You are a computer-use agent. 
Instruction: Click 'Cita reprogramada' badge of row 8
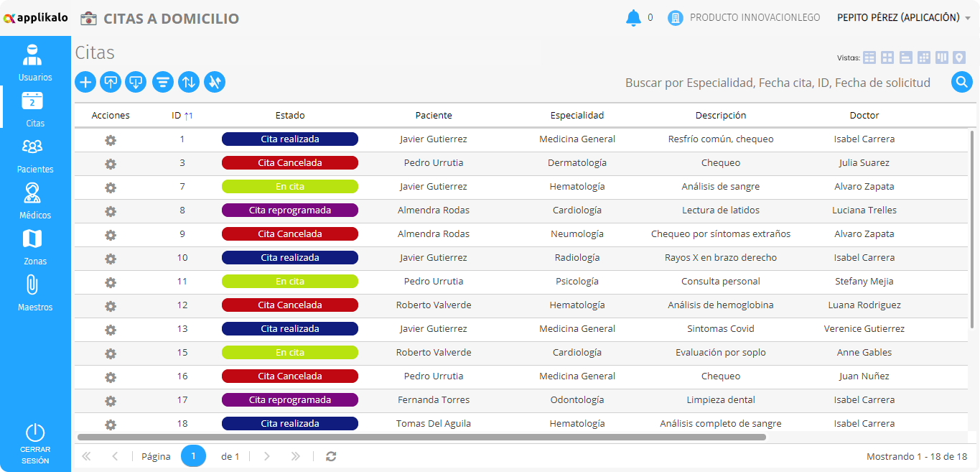290,210
